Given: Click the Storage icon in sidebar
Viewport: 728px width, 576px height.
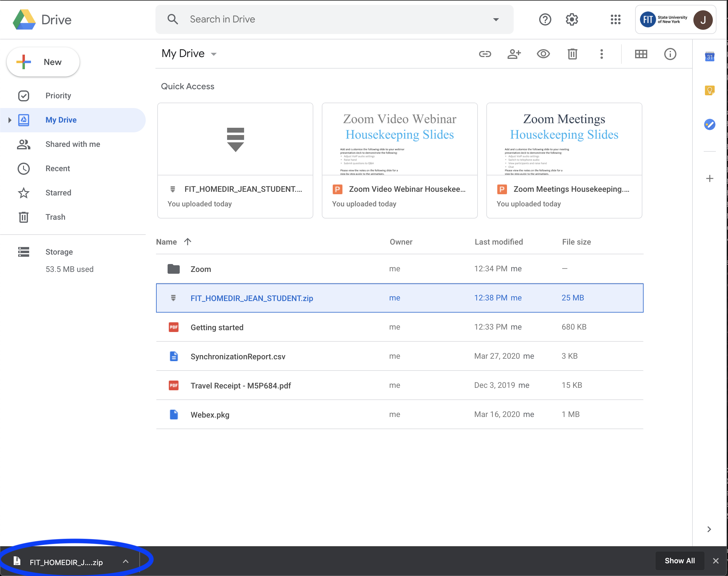Looking at the screenshot, I should point(24,252).
